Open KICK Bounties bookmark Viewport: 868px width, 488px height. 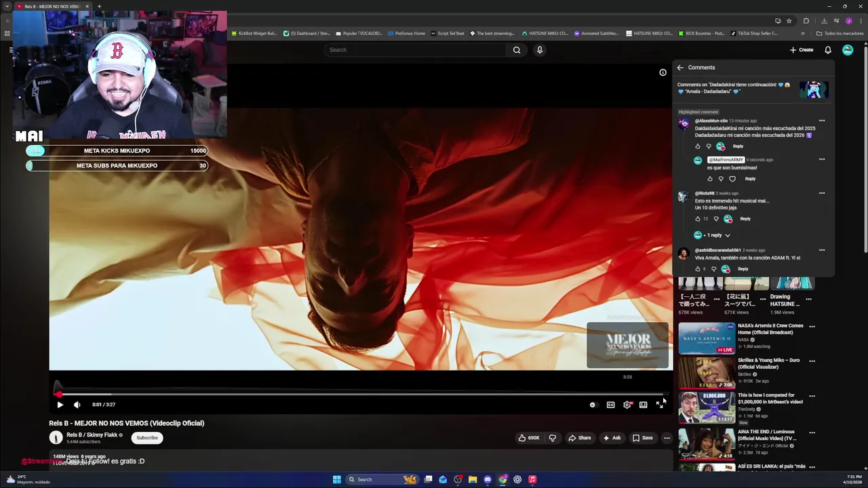[701, 33]
